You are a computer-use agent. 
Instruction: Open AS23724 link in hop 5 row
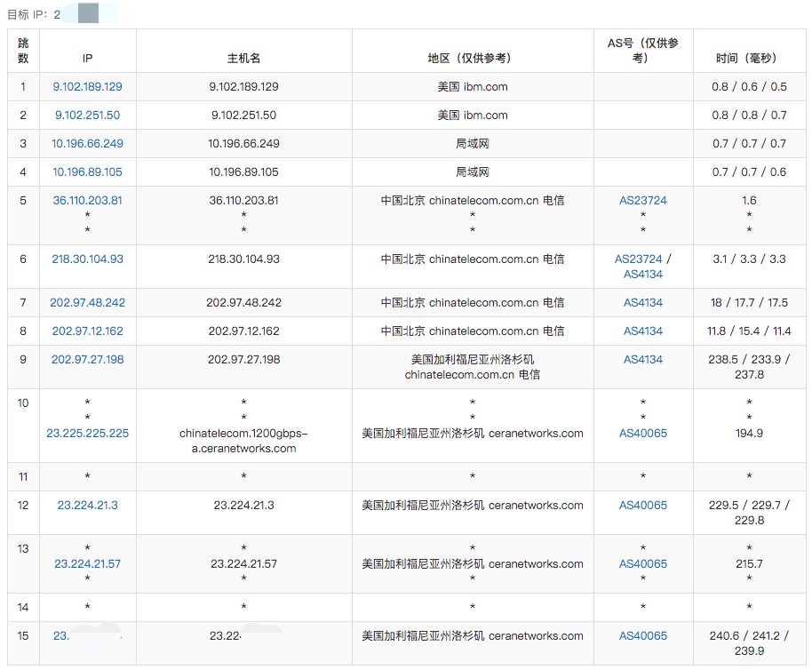(642, 201)
